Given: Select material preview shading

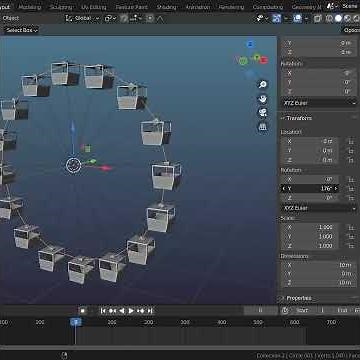Looking at the screenshot, I should point(347,18).
